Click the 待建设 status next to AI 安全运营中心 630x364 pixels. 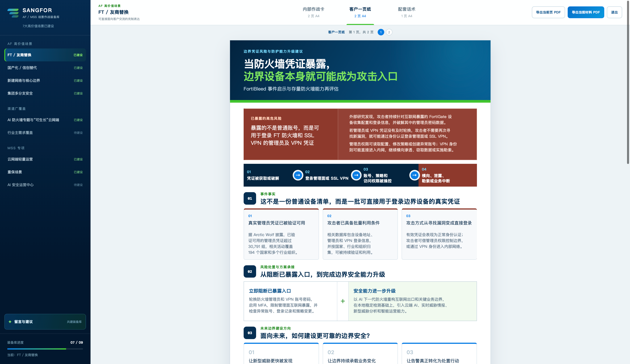[78, 185]
